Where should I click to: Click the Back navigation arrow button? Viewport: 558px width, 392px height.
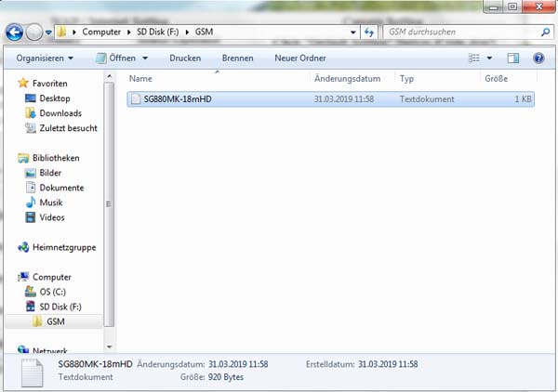point(15,33)
